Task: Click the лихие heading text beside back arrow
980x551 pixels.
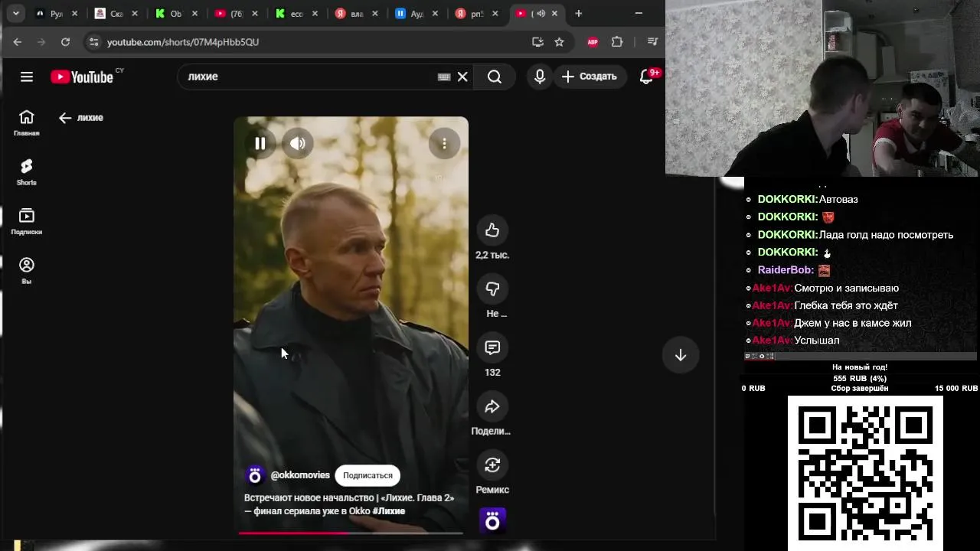Action: click(x=90, y=118)
